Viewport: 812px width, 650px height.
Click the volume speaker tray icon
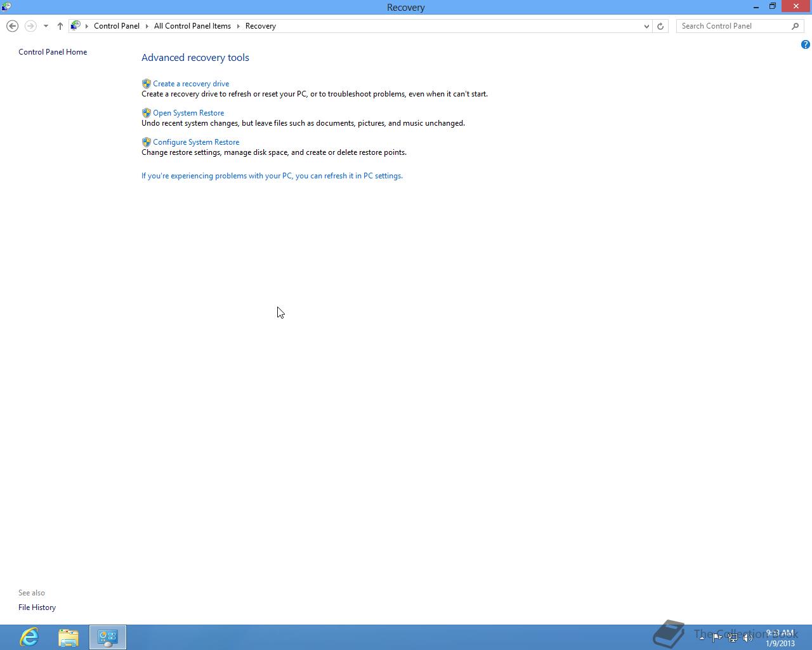click(x=747, y=638)
